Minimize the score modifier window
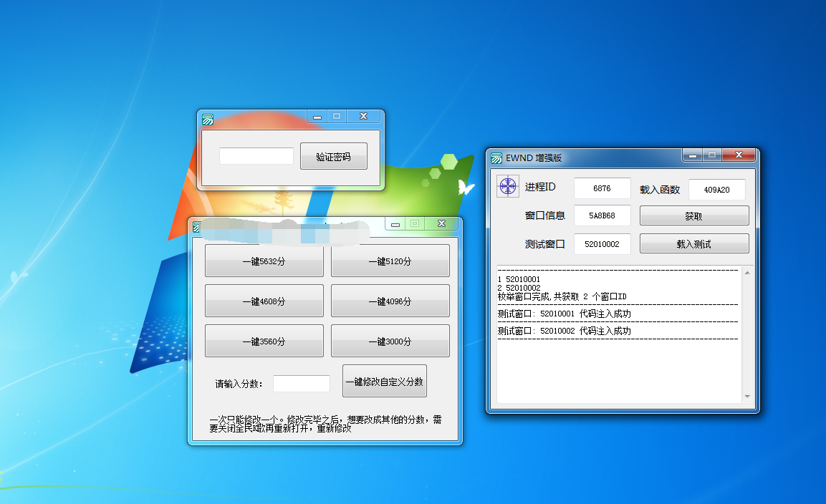 tap(395, 224)
